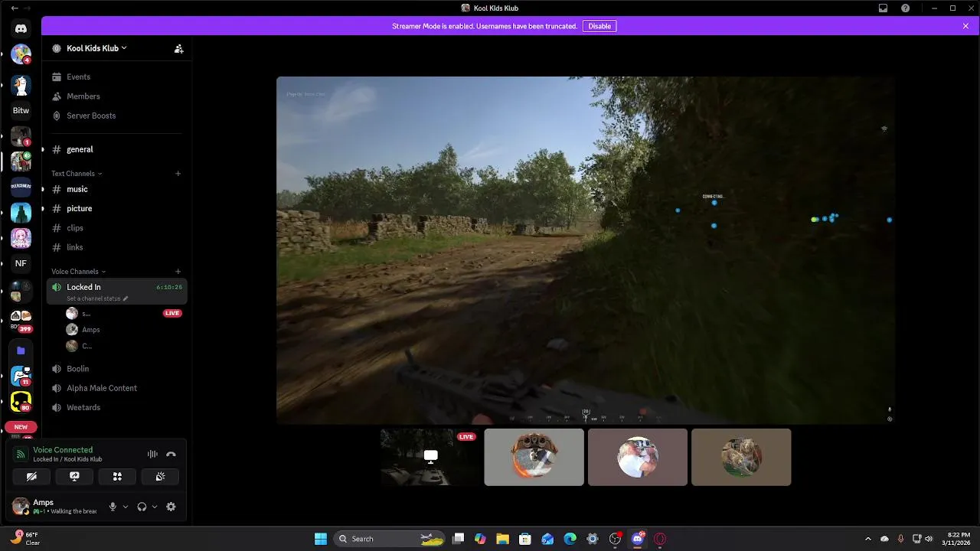Open the Discord inbox icon in title bar
Screen dimensions: 980x551
(883, 8)
